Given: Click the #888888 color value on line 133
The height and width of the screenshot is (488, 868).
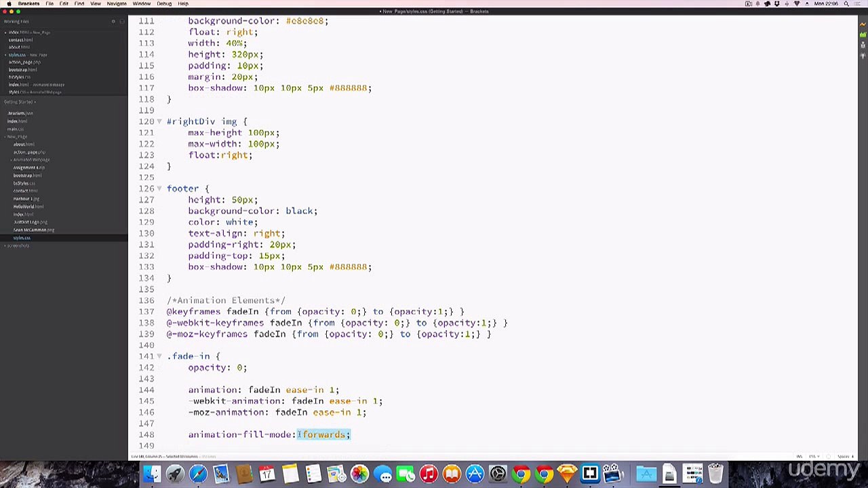Looking at the screenshot, I should (x=348, y=267).
